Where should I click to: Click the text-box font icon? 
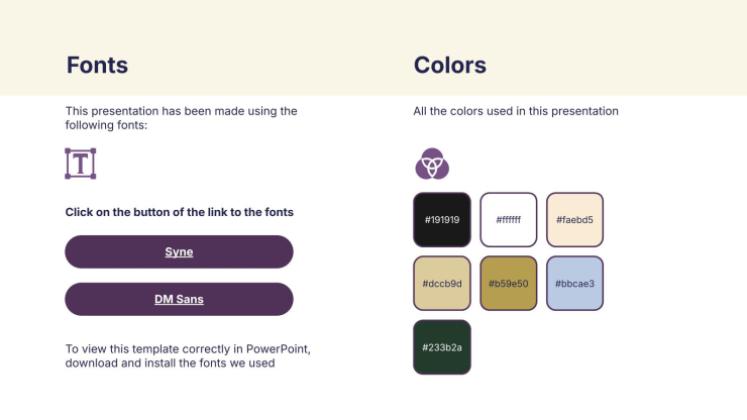tap(80, 163)
